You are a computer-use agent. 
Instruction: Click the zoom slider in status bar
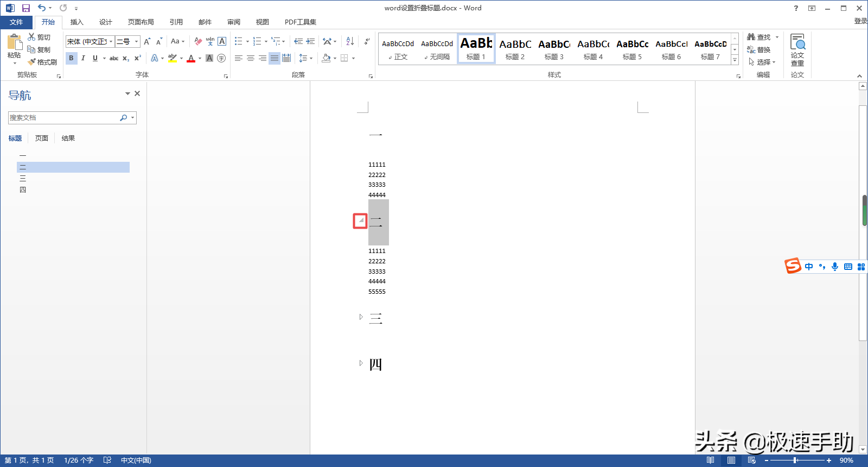click(795, 460)
